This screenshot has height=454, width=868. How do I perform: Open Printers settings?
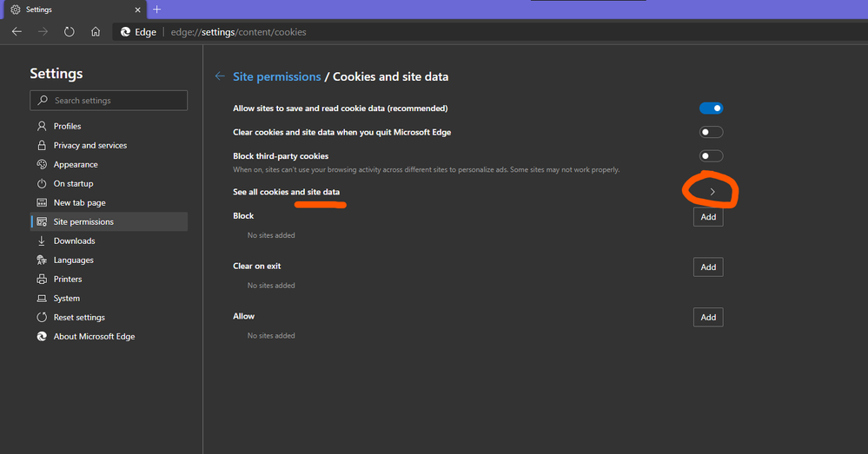[x=109, y=280]
